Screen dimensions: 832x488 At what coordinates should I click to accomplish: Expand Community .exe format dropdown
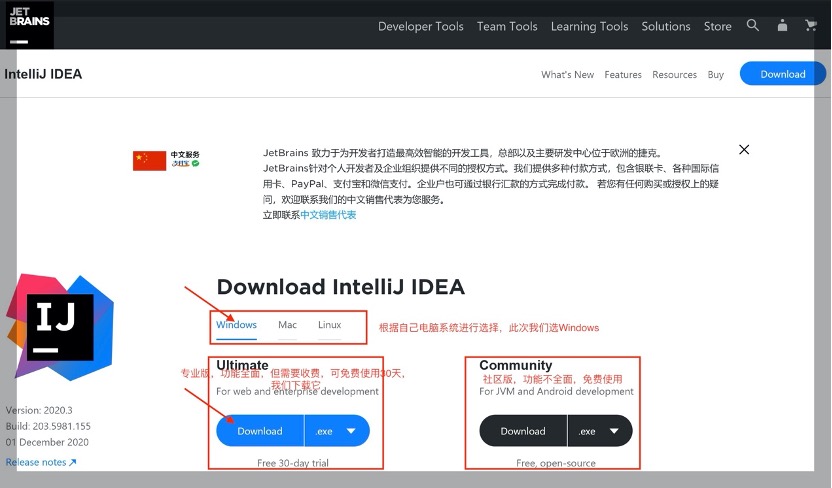pyautogui.click(x=600, y=431)
